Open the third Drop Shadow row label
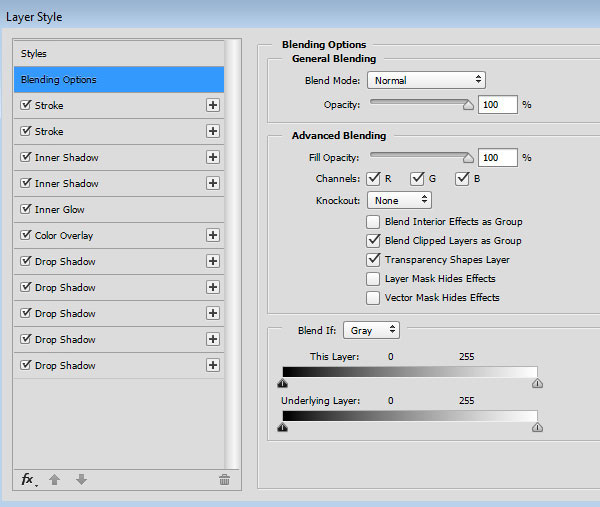This screenshot has width=600, height=507. tap(65, 313)
